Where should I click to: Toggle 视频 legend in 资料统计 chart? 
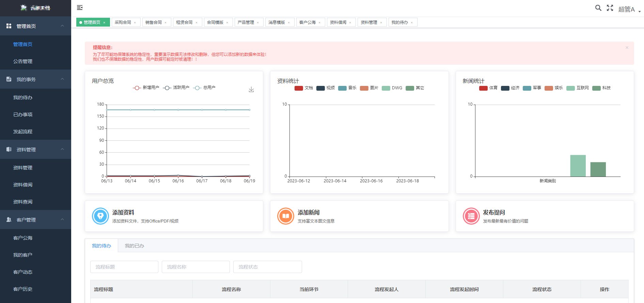point(326,88)
